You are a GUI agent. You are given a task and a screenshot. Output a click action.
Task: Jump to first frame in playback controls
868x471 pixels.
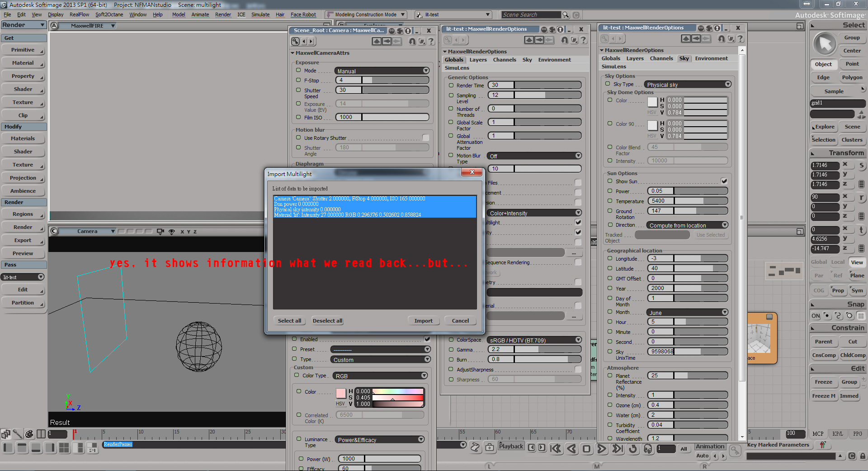[x=556, y=448]
